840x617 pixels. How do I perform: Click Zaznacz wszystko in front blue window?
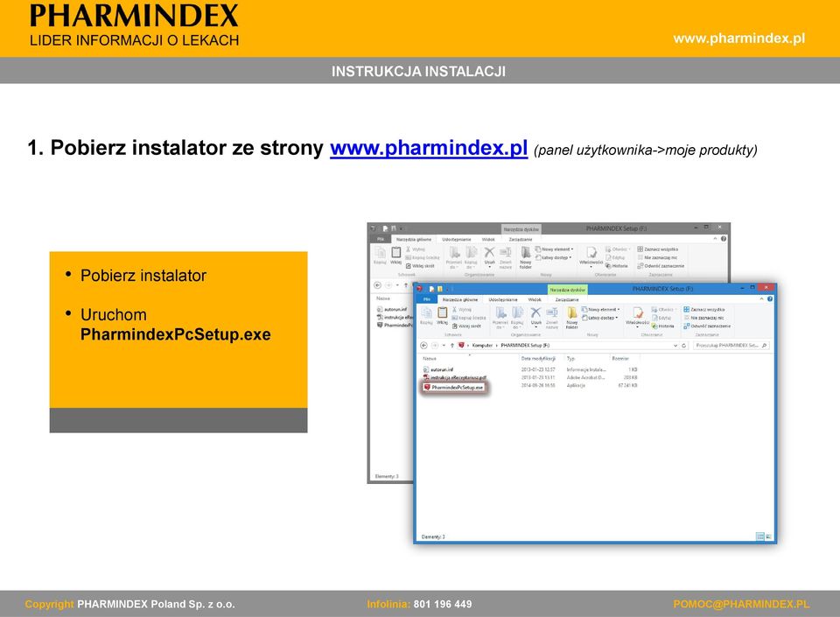pyautogui.click(x=703, y=310)
